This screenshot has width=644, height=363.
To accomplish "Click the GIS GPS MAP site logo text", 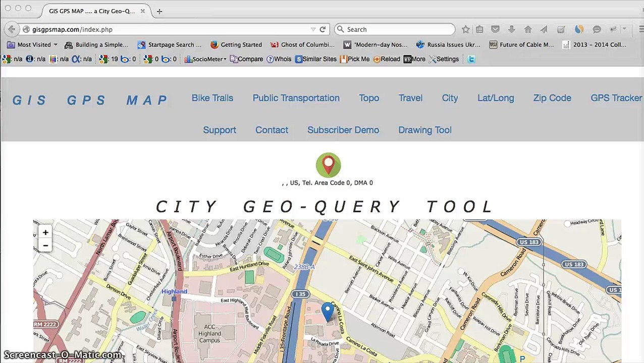I will [x=90, y=100].
